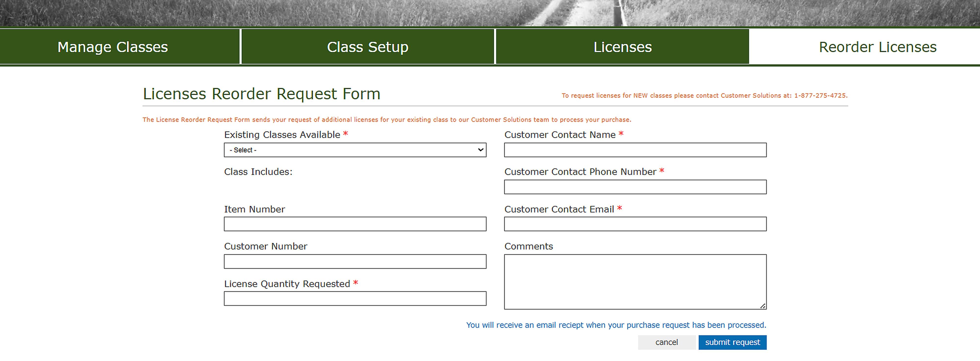Click the Licenses Reorder Request Form heading
This screenshot has height=361, width=980.
(261, 94)
